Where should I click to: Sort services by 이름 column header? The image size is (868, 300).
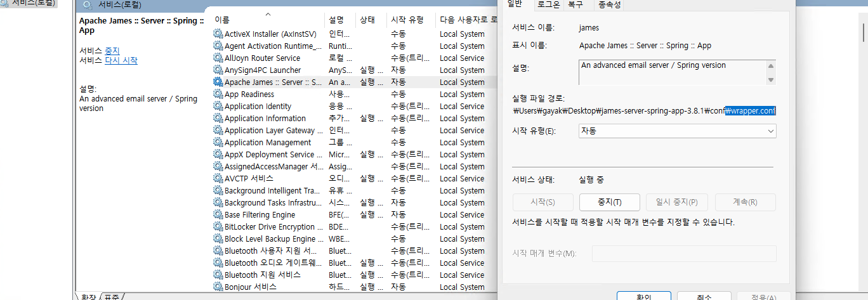coord(268,20)
